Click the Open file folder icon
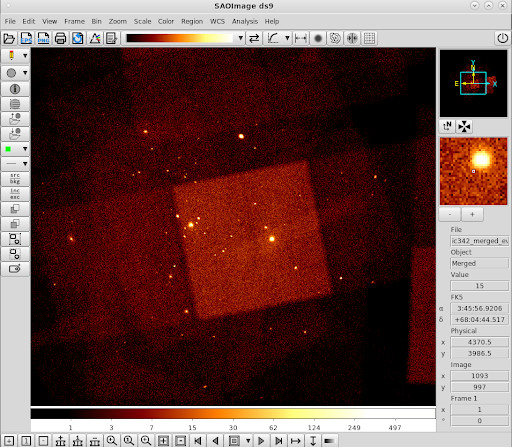512x447 pixels. point(9,38)
